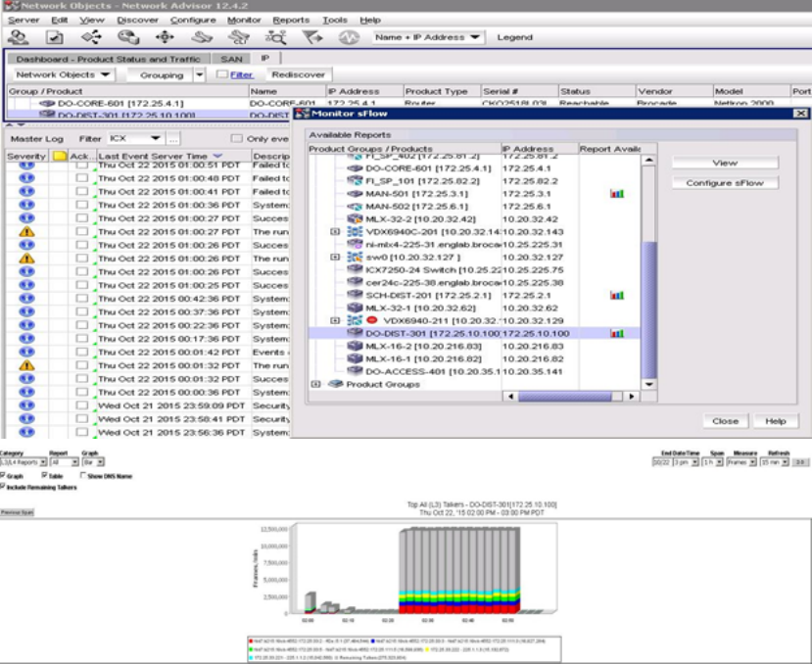Click the View button
Viewport: 812px width, 664px height.
click(725, 163)
